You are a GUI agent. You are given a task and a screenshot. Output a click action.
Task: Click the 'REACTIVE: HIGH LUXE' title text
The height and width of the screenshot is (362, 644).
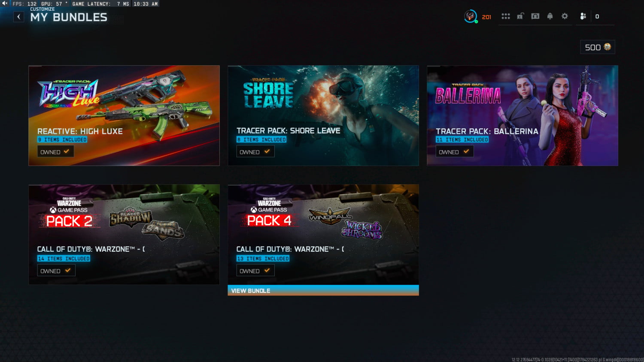[x=80, y=131]
